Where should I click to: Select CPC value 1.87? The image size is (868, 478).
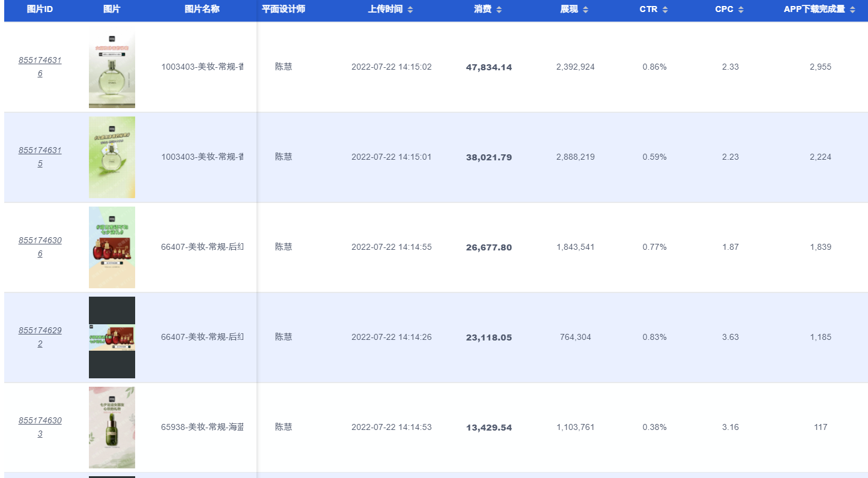pos(730,247)
